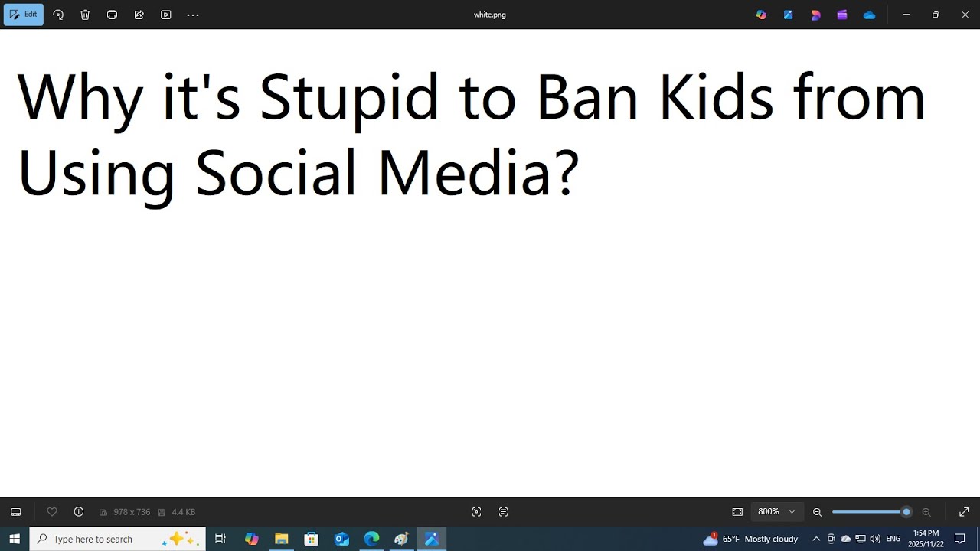Click the zoom in magnifier icon
The width and height of the screenshot is (980, 551).
click(x=926, y=512)
